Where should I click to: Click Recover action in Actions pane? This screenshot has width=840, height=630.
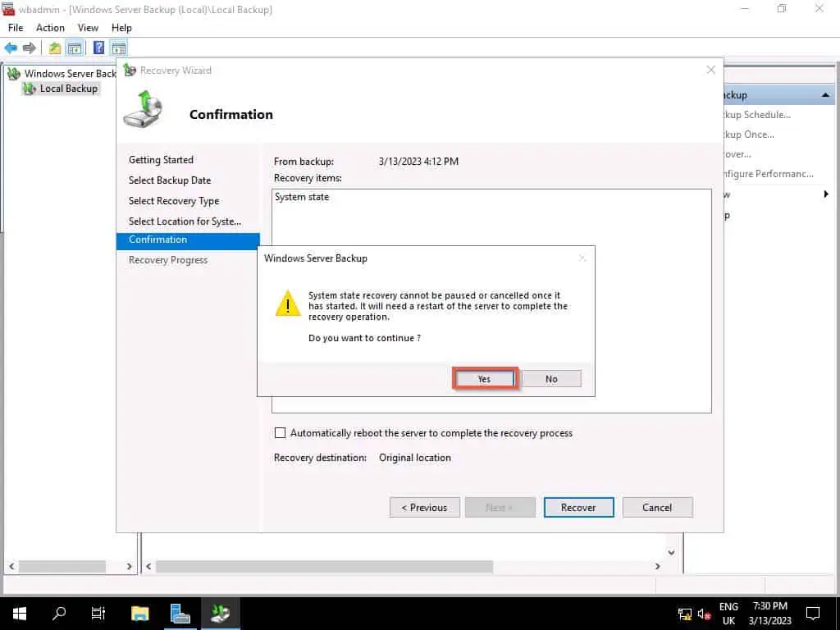(737, 154)
